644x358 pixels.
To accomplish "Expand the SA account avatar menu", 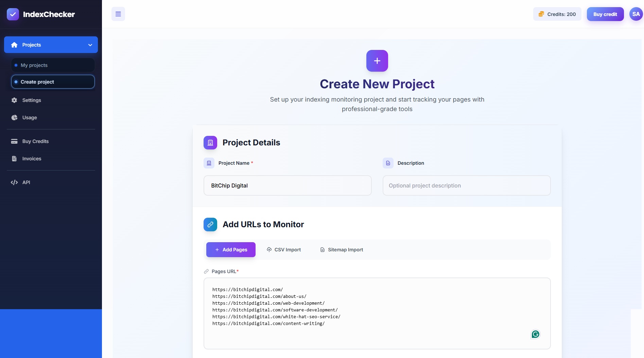I will pos(636,14).
